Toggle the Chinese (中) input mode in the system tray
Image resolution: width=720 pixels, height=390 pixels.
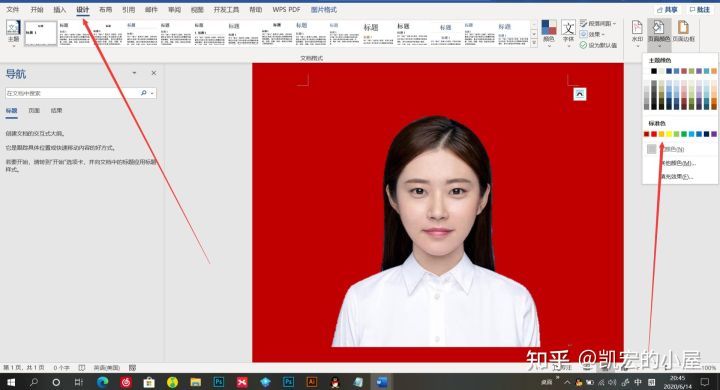pos(638,382)
